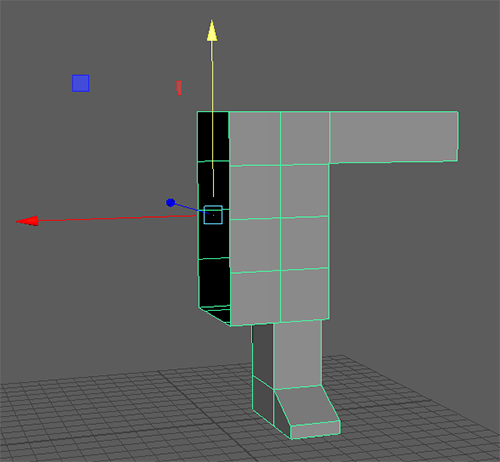The height and width of the screenshot is (462, 500).
Task: Click the yellow Y-axis arrow tip
Action: pyautogui.click(x=212, y=31)
